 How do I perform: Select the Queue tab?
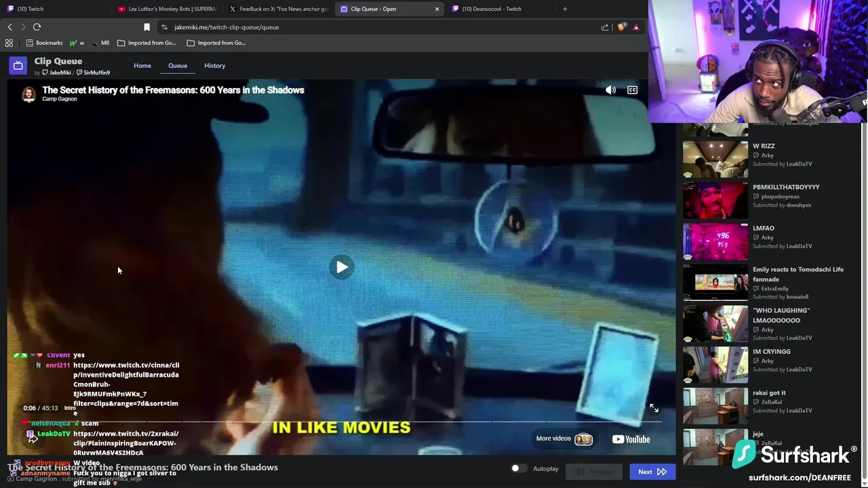[178, 66]
